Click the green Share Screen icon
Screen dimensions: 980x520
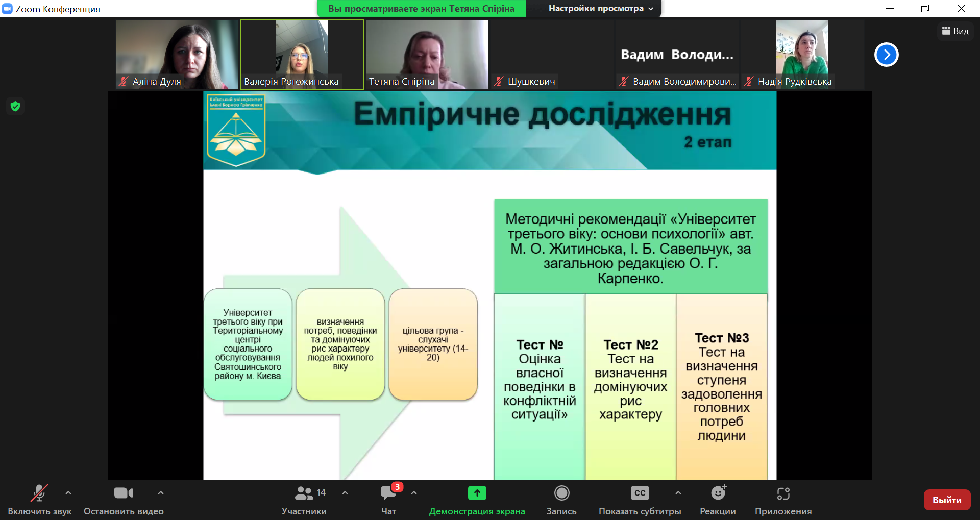pos(477,493)
